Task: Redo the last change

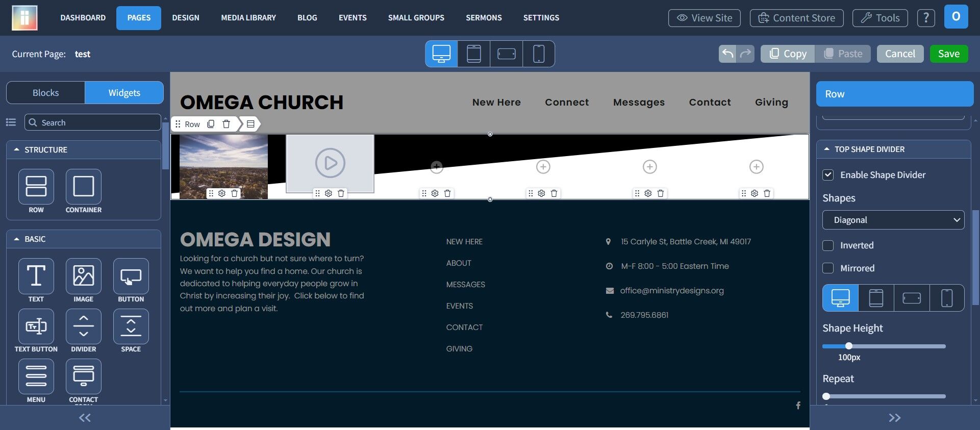Action: pos(746,54)
